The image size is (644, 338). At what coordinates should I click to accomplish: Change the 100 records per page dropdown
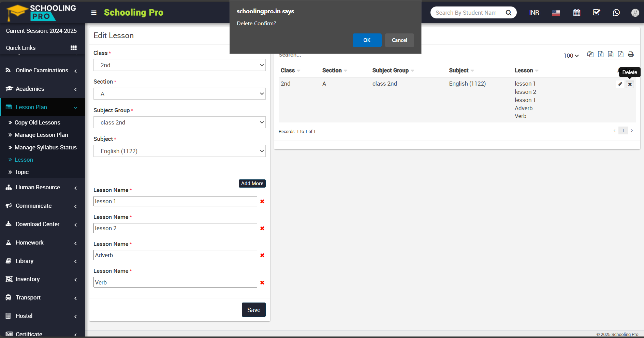(571, 56)
